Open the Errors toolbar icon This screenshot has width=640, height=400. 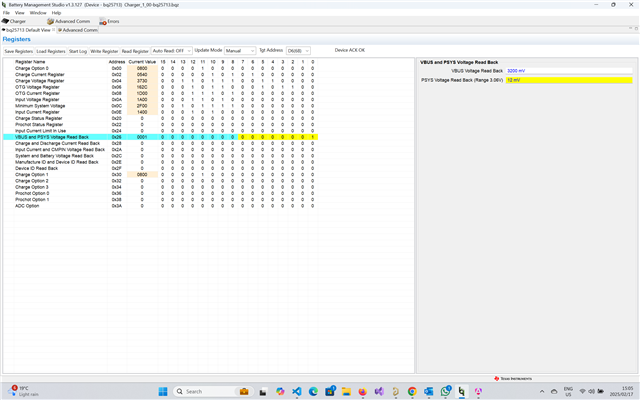click(x=109, y=21)
